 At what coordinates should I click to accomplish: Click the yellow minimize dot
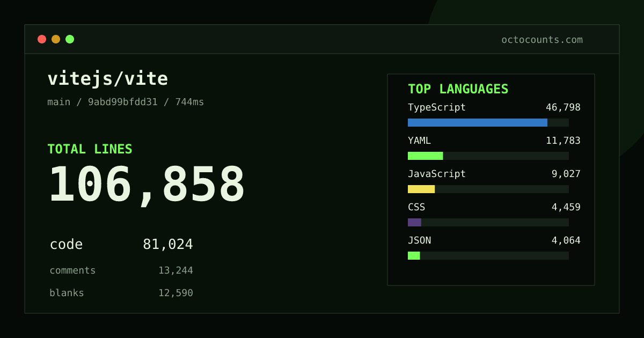[56, 39]
